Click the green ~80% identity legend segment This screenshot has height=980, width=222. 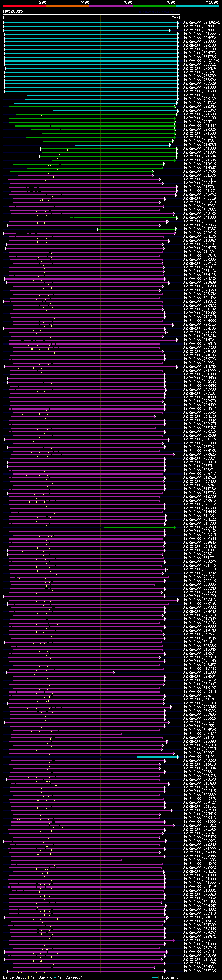coord(154,6)
